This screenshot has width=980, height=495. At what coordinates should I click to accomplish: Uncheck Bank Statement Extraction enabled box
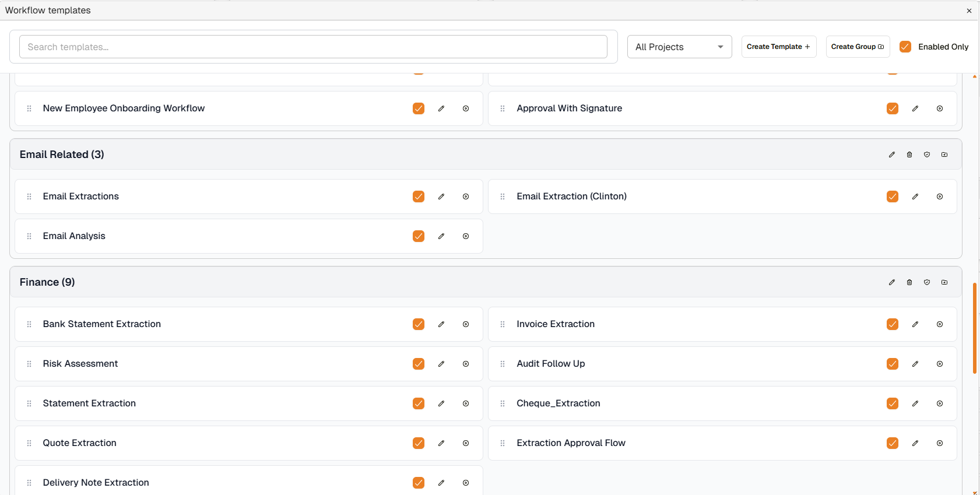click(419, 324)
